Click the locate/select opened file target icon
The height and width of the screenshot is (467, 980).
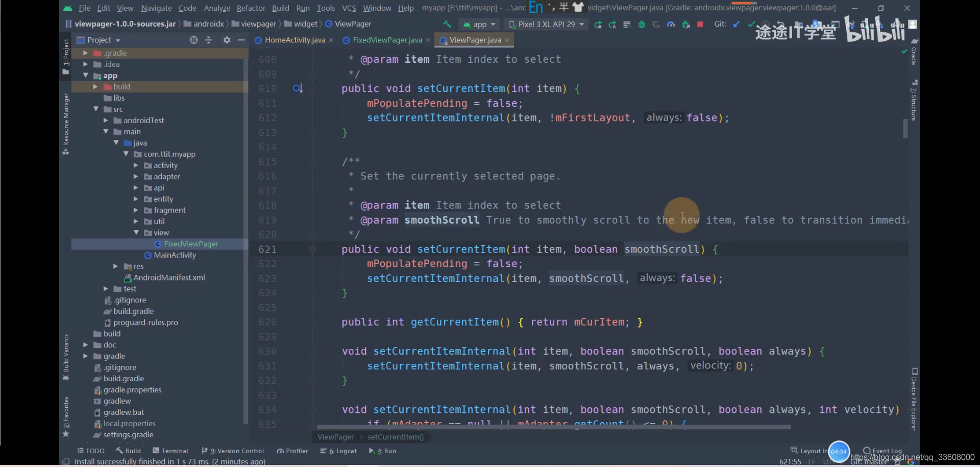193,40
